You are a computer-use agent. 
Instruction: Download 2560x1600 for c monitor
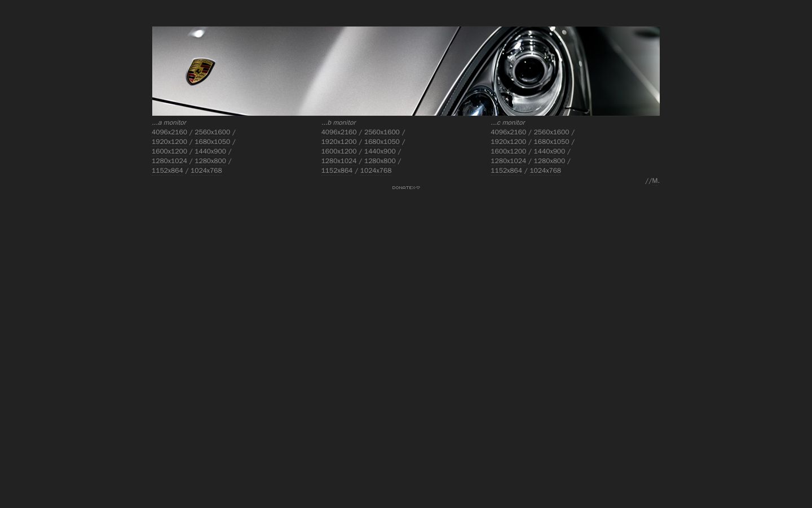[x=551, y=132]
